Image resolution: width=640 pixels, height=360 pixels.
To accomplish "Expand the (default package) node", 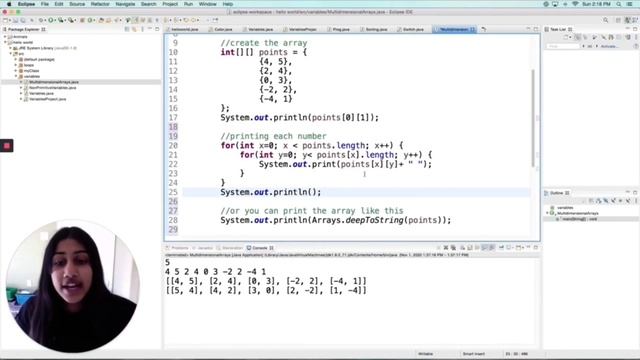I will [x=16, y=60].
